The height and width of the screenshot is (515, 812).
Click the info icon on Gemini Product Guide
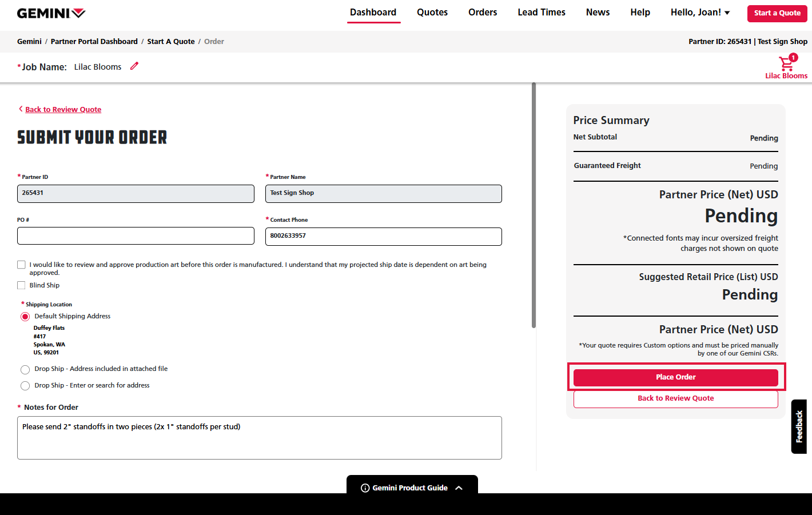[x=365, y=488]
